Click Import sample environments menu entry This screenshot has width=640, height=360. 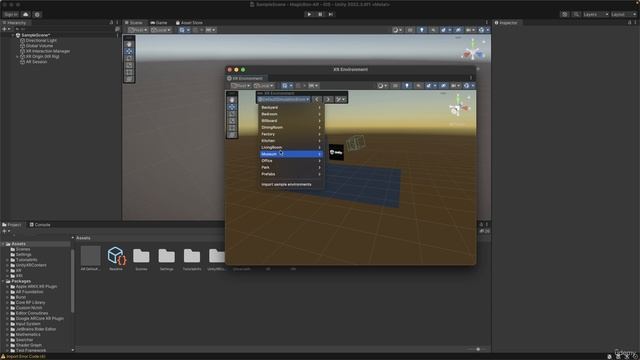tap(287, 184)
